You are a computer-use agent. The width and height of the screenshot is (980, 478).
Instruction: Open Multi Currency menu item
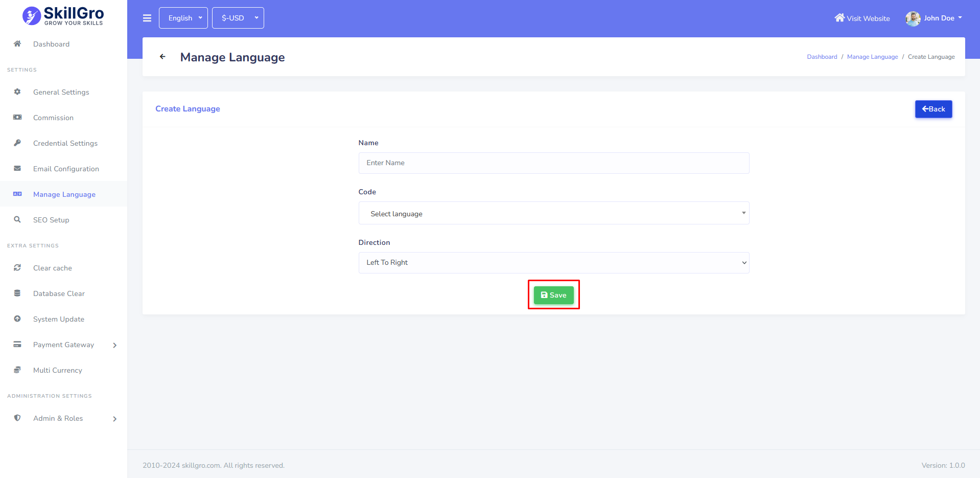click(x=63, y=370)
